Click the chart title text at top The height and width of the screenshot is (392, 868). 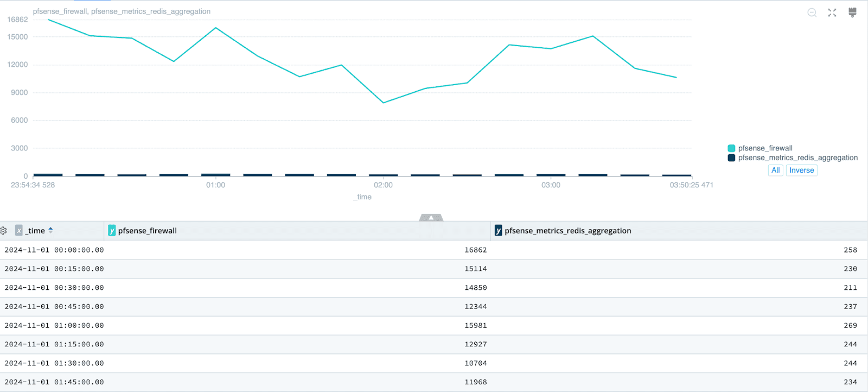[122, 11]
